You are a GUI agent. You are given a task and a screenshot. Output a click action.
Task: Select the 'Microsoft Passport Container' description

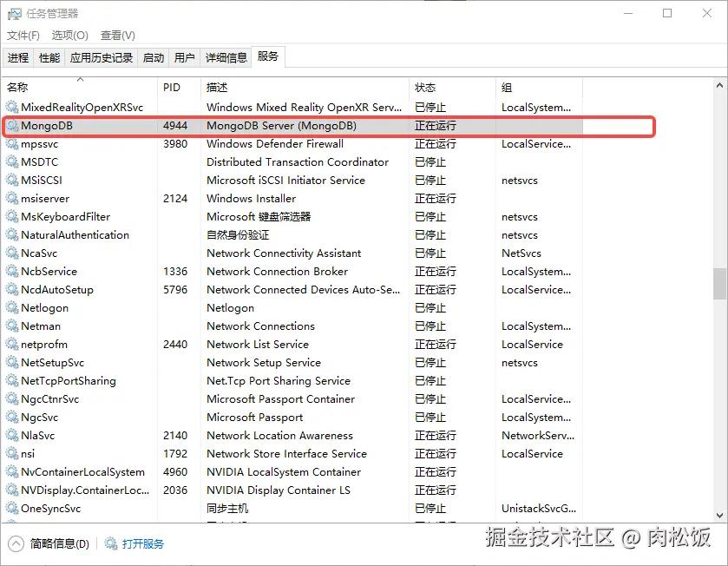[x=280, y=399]
